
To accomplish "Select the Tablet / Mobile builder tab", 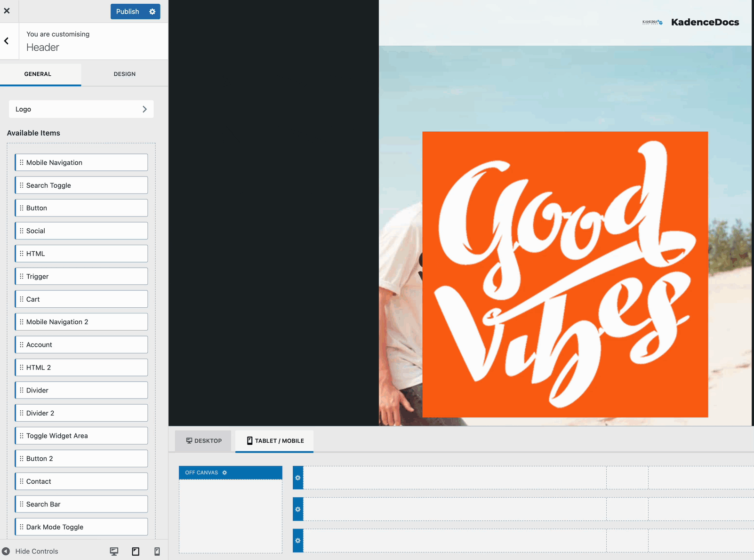I will (274, 441).
